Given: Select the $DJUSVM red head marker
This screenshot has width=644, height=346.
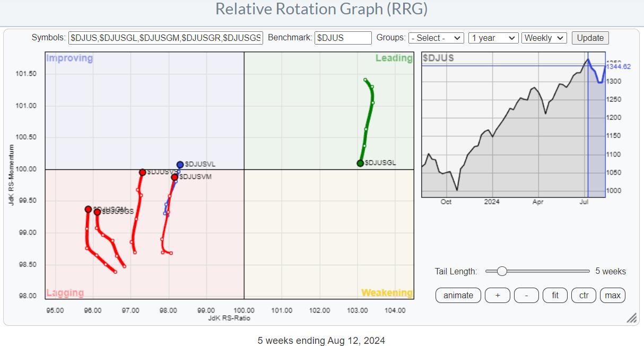Looking at the screenshot, I should coord(175,177).
